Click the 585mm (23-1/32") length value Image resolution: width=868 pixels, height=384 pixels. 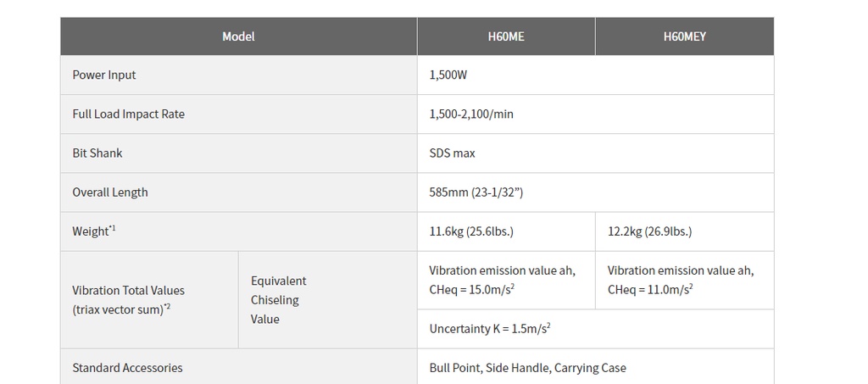pyautogui.click(x=596, y=192)
